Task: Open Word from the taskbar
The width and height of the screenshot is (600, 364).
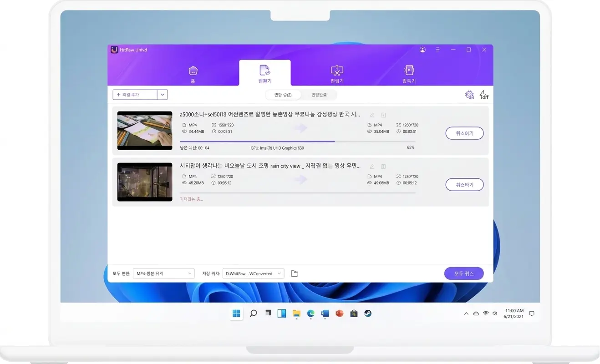Action: (325, 313)
